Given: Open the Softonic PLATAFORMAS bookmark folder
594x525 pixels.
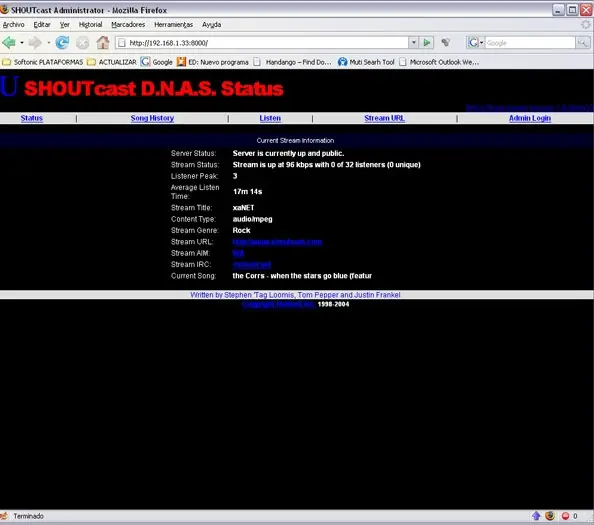Looking at the screenshot, I should click(42, 62).
